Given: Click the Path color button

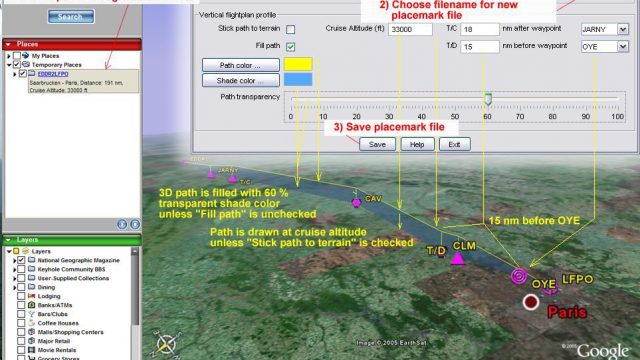Looking at the screenshot, I should click(x=241, y=65).
